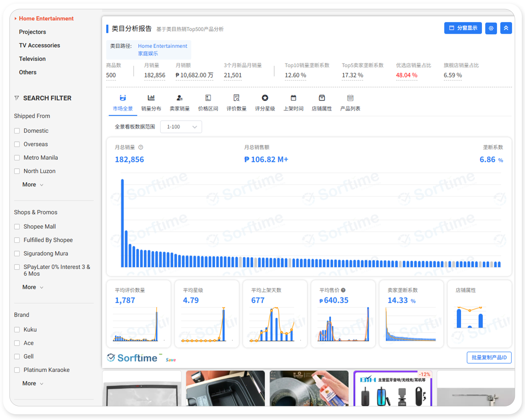Click the 分窗显示 split window button
Viewport: 525px width, 420px height.
click(x=463, y=28)
